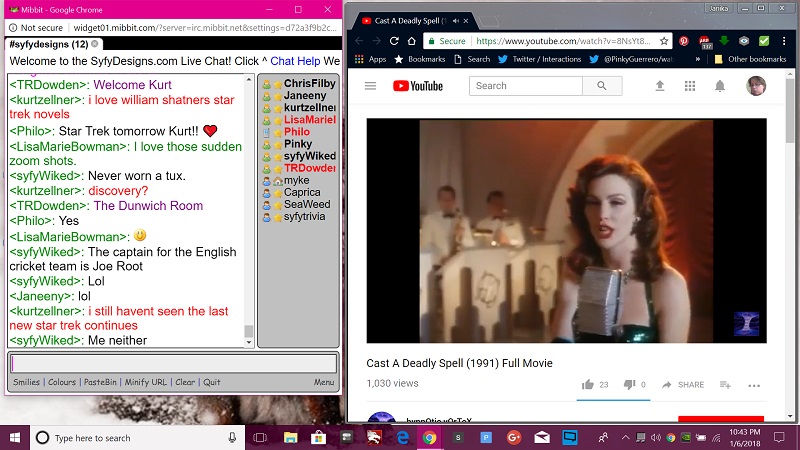Open Chrome's three-dot menu

(x=784, y=41)
